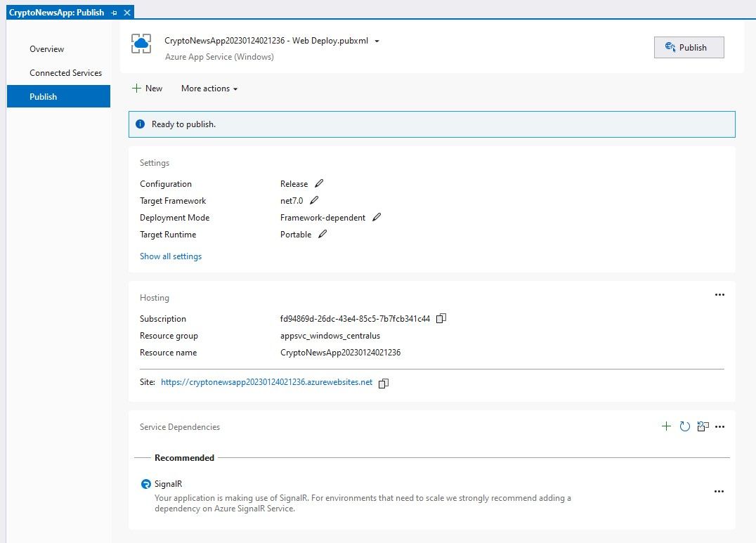Open the azurewebsites.net site link
Image resolution: width=756 pixels, height=543 pixels.
266,383
